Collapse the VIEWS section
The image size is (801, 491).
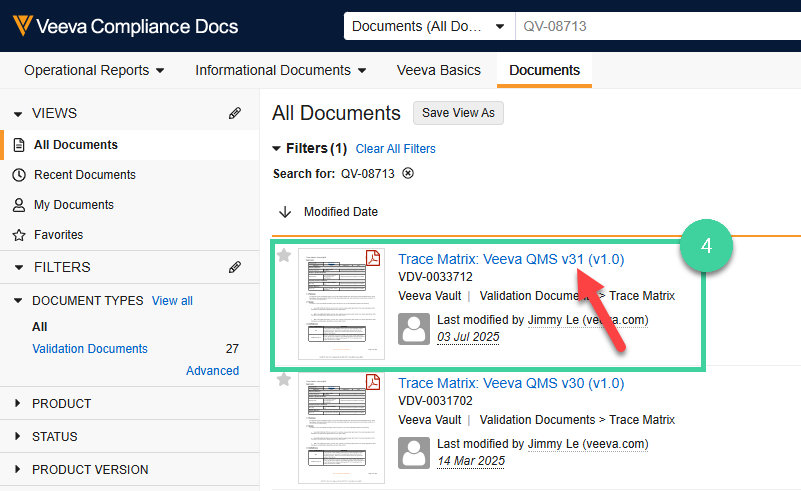(x=18, y=114)
